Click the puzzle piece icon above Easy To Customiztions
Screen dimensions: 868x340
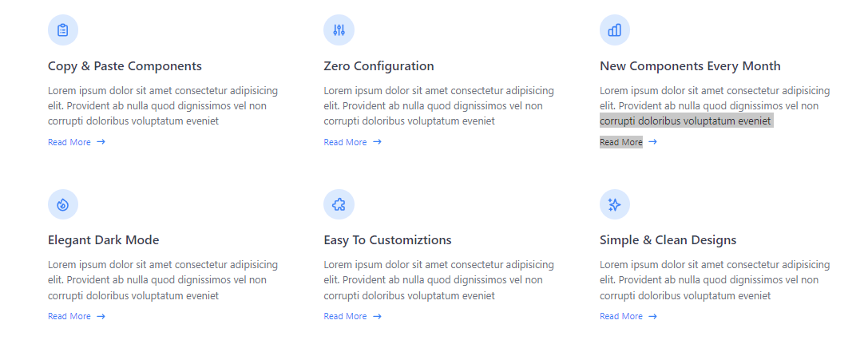(x=339, y=204)
